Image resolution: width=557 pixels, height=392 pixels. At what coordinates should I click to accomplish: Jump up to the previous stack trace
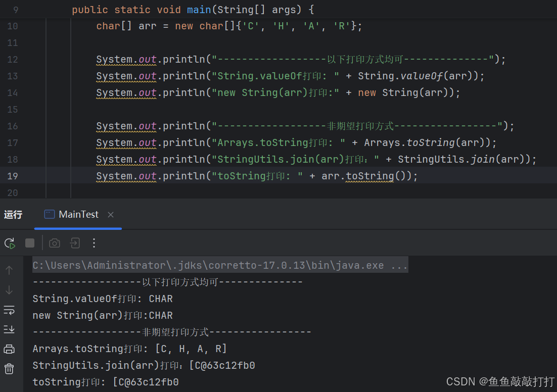click(x=9, y=270)
